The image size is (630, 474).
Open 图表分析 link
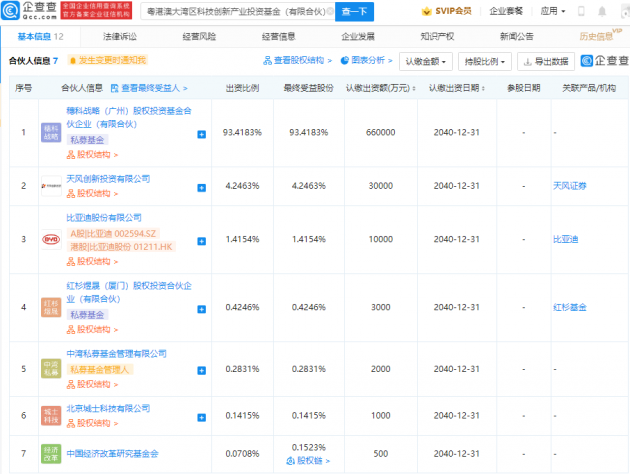(x=366, y=61)
